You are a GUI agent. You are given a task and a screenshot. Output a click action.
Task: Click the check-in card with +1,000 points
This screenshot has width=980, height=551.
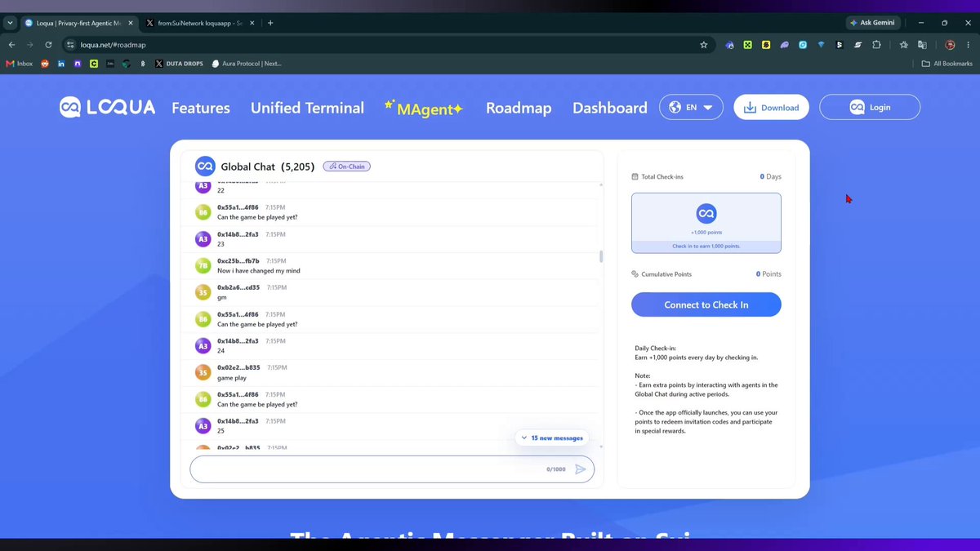(x=706, y=223)
